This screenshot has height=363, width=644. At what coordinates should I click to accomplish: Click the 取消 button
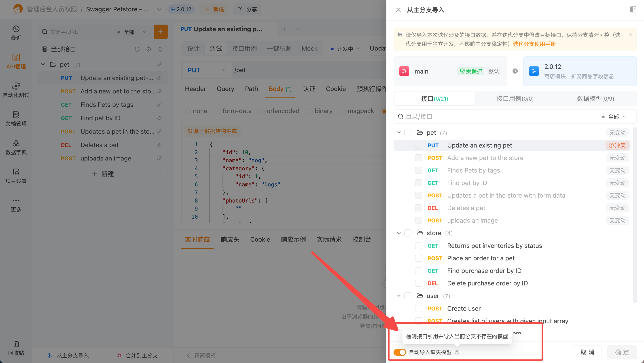(587, 352)
